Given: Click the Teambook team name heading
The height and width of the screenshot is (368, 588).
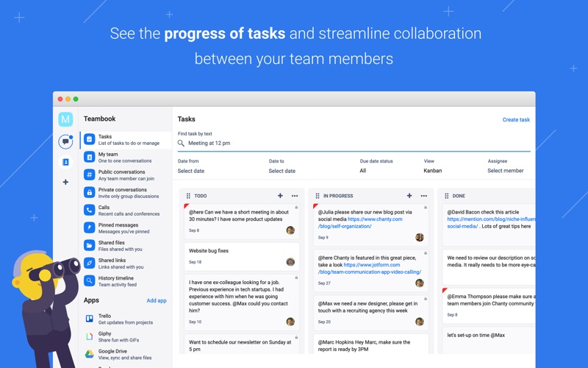Looking at the screenshot, I should point(99,118).
